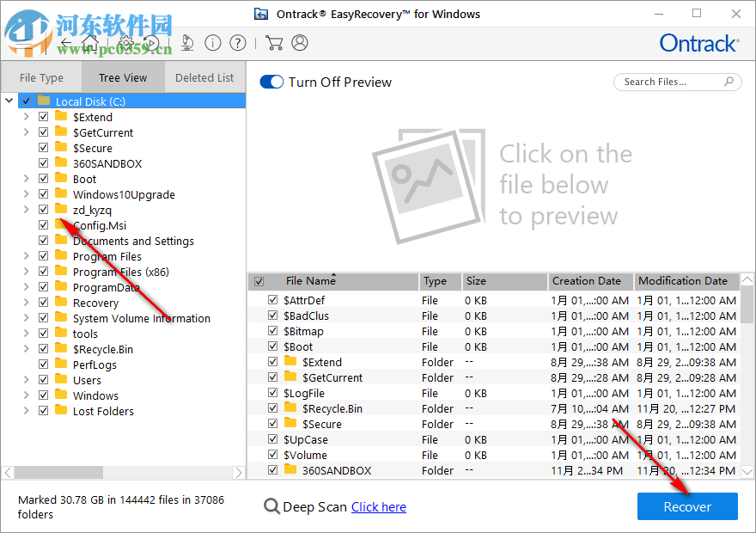Click the $Recycle.Bin folder icon in file list
This screenshot has height=533, width=756.
pyautogui.click(x=290, y=408)
